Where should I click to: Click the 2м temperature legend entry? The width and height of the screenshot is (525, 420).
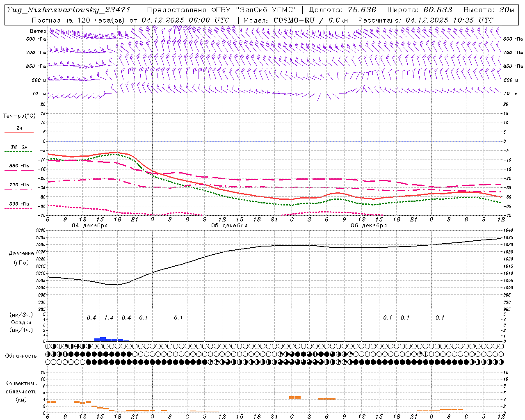[19, 128]
